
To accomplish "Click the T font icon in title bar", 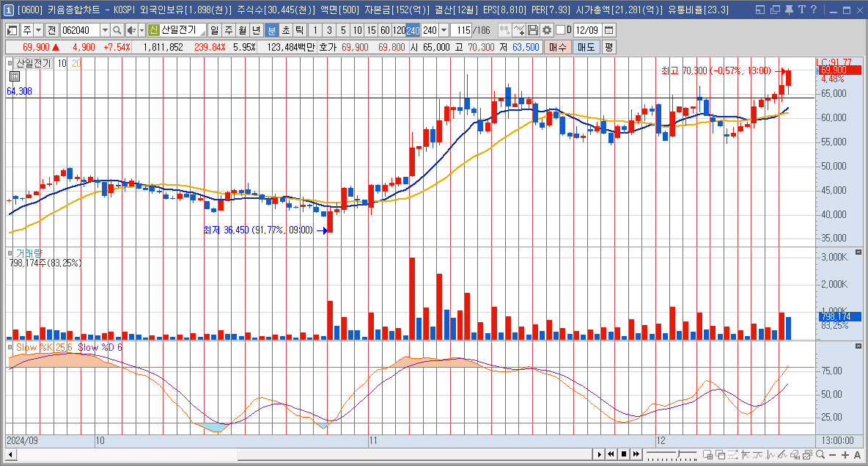I will pos(801,10).
